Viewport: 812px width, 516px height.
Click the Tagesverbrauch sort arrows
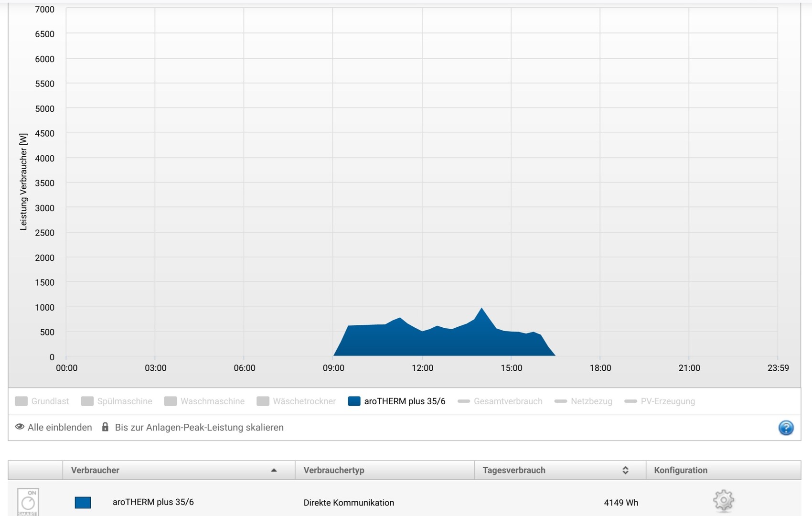[625, 470]
